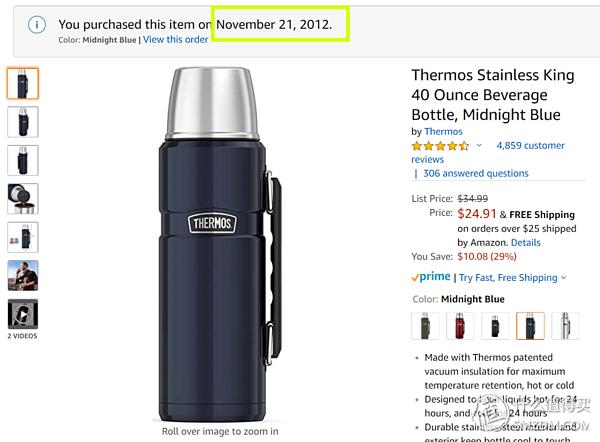Open the Thermos brand link
This screenshot has width=600, height=442.
[443, 131]
